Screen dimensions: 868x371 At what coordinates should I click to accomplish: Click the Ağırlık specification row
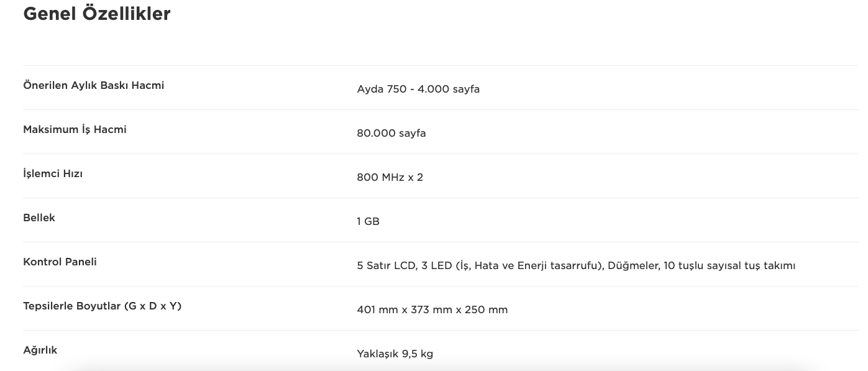tap(441, 351)
